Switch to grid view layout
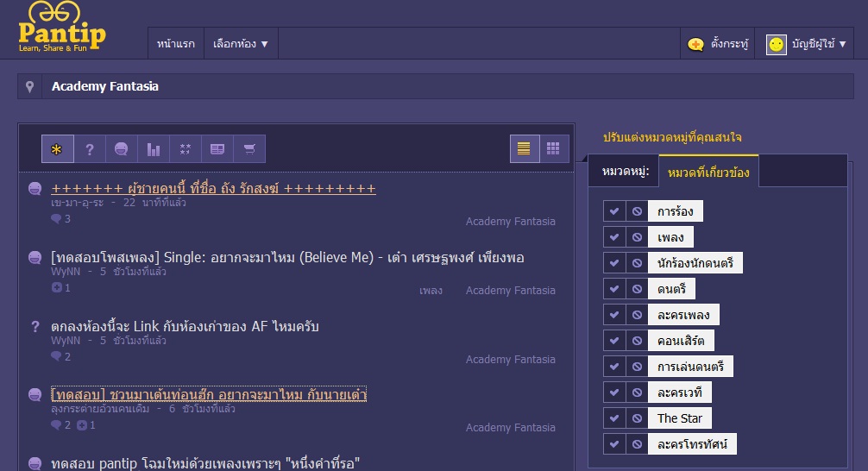 554,148
